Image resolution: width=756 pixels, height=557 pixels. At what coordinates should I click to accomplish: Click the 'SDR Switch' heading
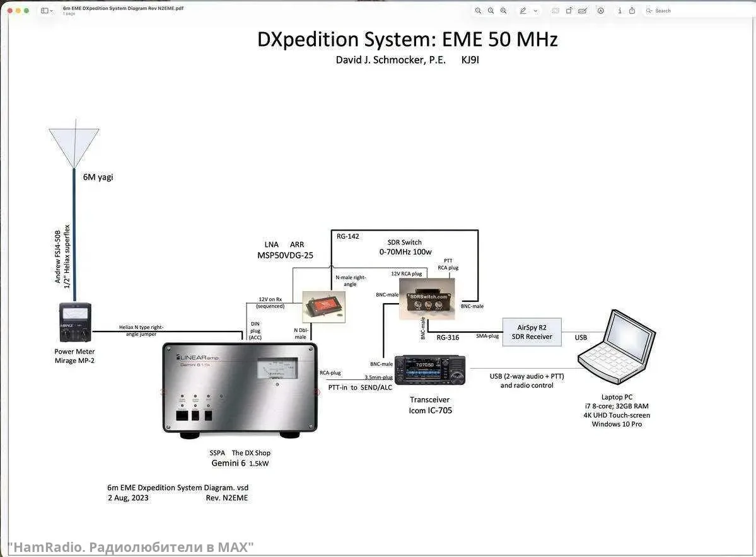pos(405,243)
